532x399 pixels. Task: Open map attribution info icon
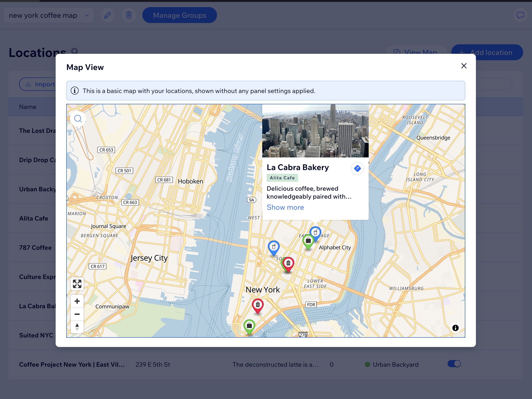(x=455, y=328)
